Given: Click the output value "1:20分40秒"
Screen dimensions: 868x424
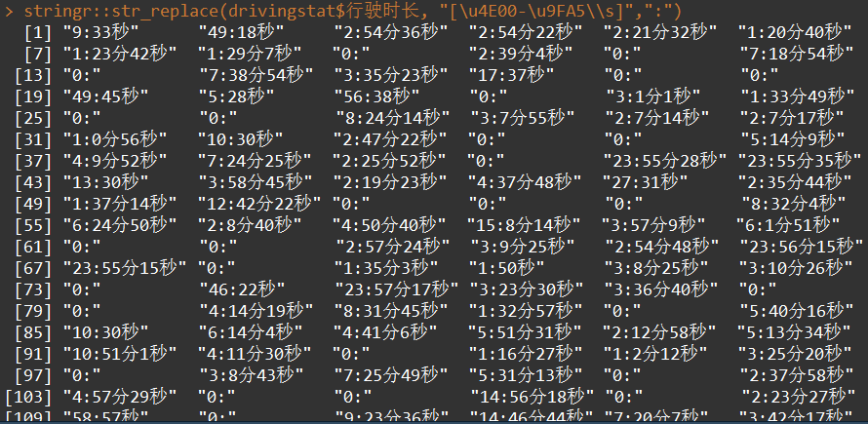Looking at the screenshot, I should click(x=796, y=33).
